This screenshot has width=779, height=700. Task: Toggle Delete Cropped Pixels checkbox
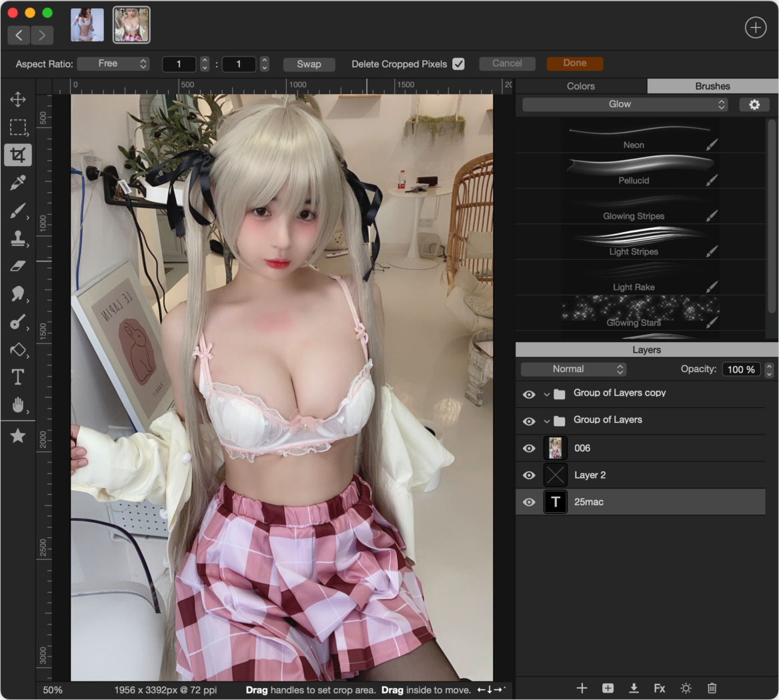459,64
